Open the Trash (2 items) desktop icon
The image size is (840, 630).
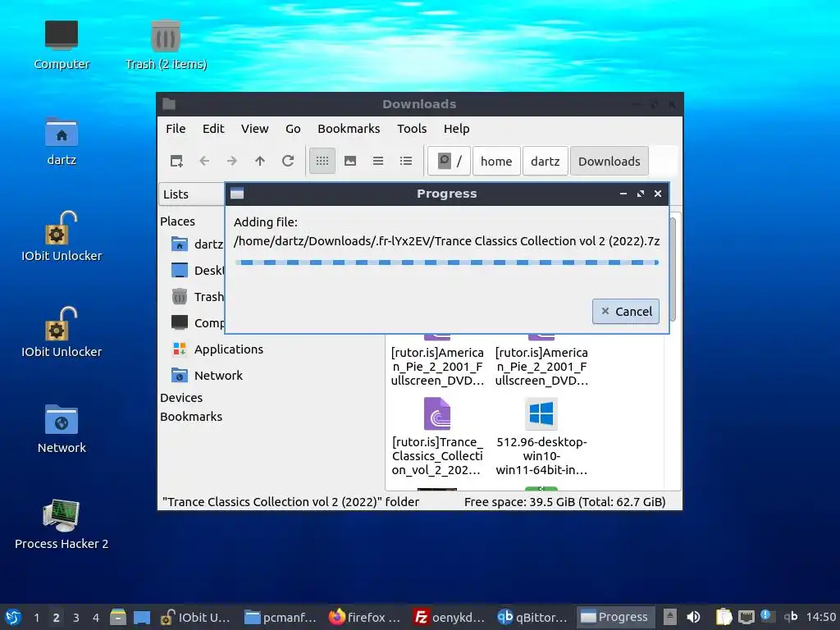coord(166,45)
